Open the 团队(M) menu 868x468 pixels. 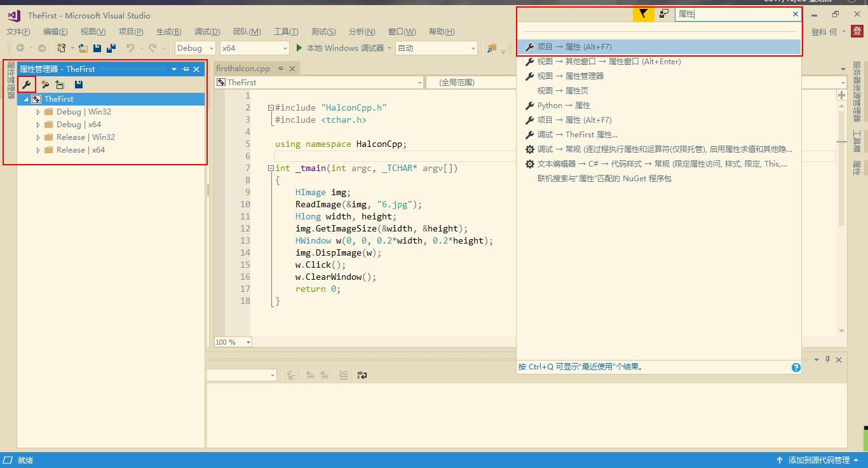248,31
